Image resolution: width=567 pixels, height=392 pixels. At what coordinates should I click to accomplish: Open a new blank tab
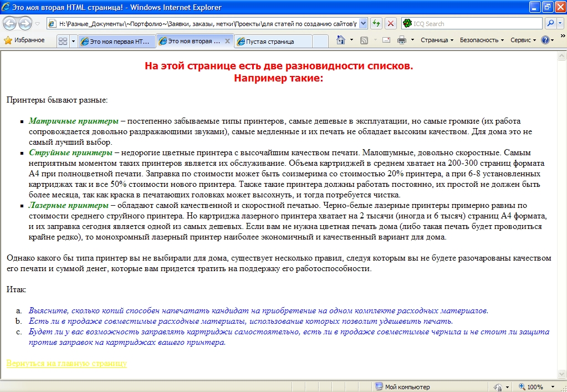tap(320, 41)
